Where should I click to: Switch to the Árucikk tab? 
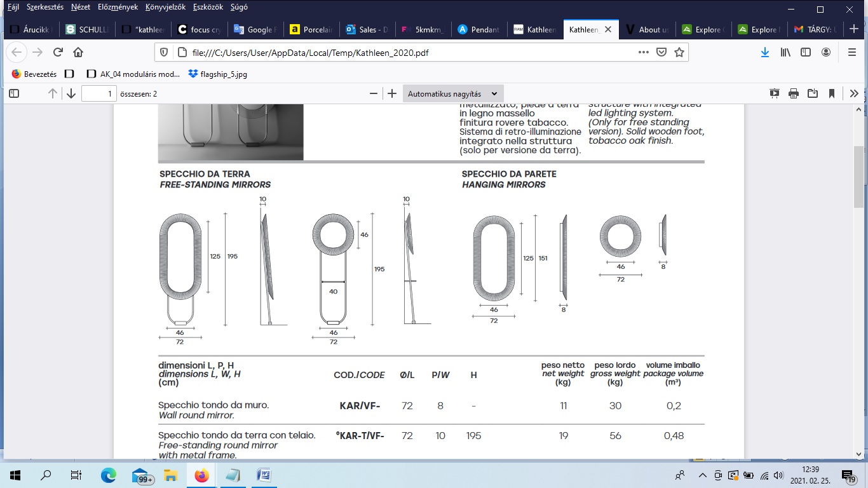[x=31, y=29]
